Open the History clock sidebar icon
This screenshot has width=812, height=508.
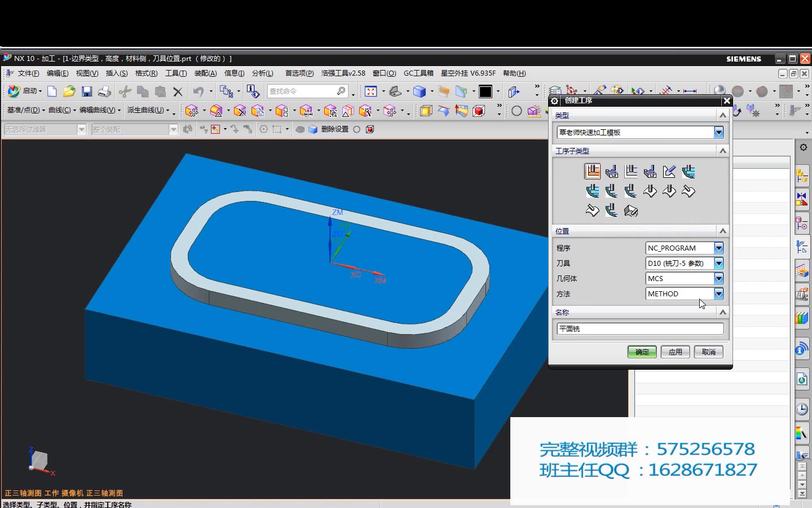(802, 410)
